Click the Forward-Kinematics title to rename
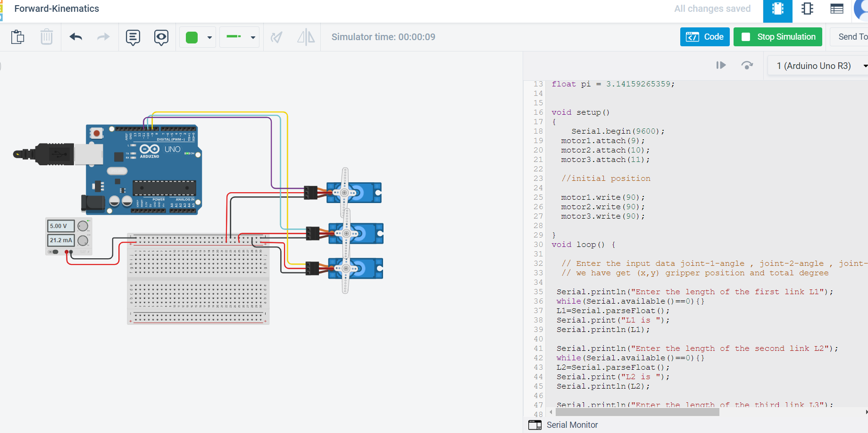 pos(57,8)
